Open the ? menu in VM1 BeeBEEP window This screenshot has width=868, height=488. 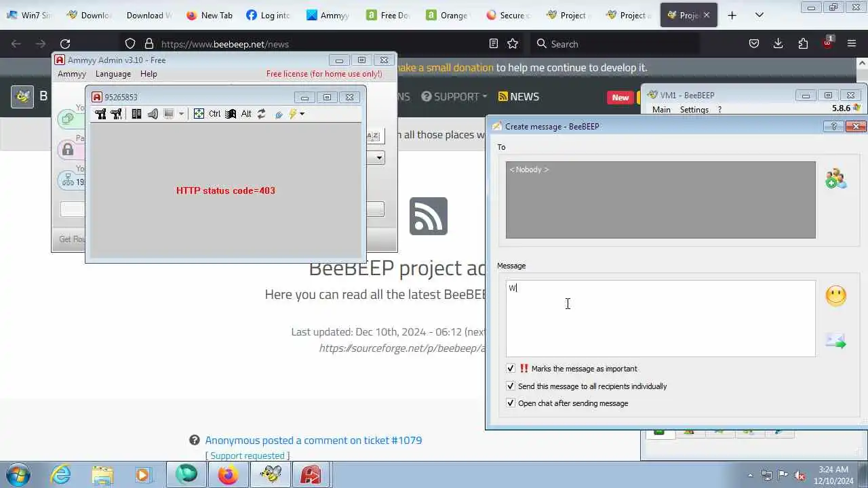pos(719,110)
